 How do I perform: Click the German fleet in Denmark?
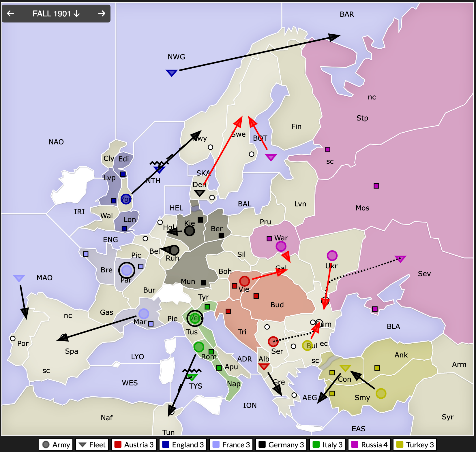click(x=199, y=193)
